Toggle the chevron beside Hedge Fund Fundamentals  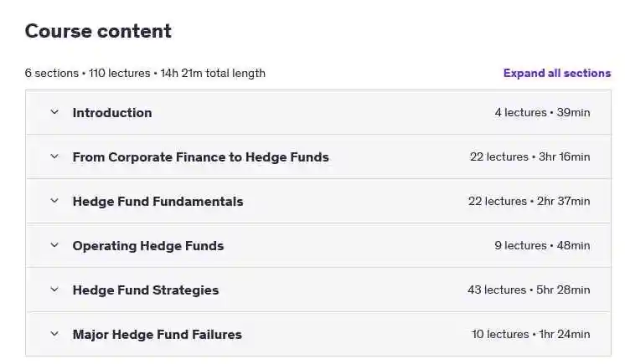54,201
